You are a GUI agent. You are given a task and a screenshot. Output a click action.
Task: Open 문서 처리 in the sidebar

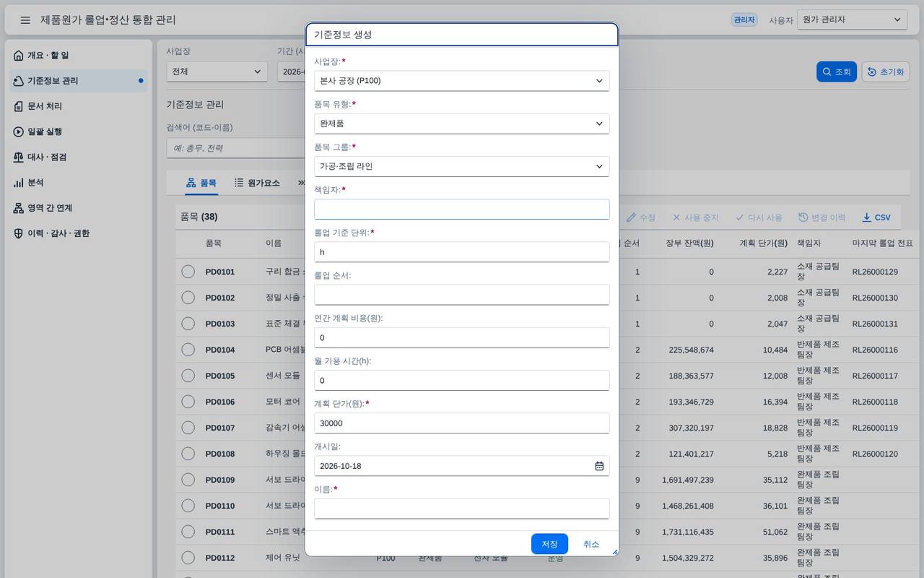point(79,106)
